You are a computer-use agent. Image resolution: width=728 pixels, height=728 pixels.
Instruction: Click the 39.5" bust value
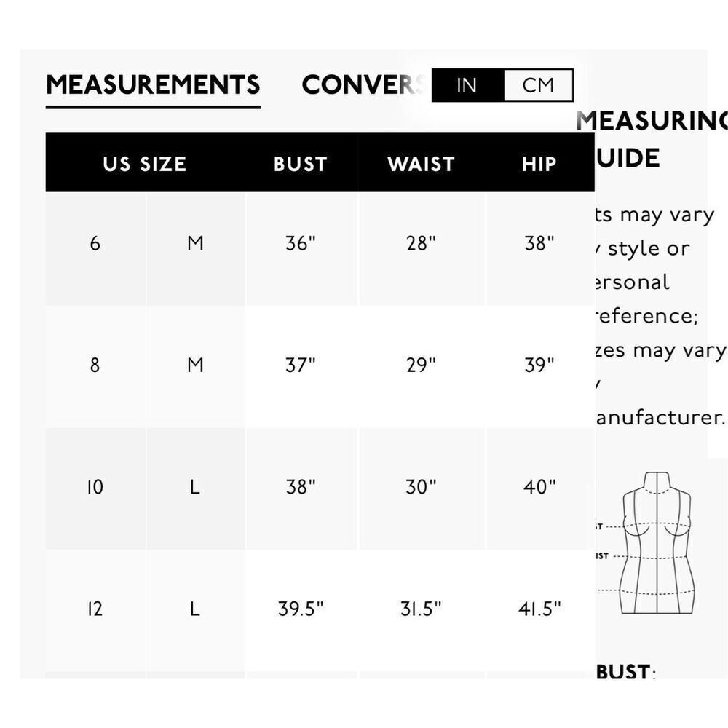[x=301, y=609]
